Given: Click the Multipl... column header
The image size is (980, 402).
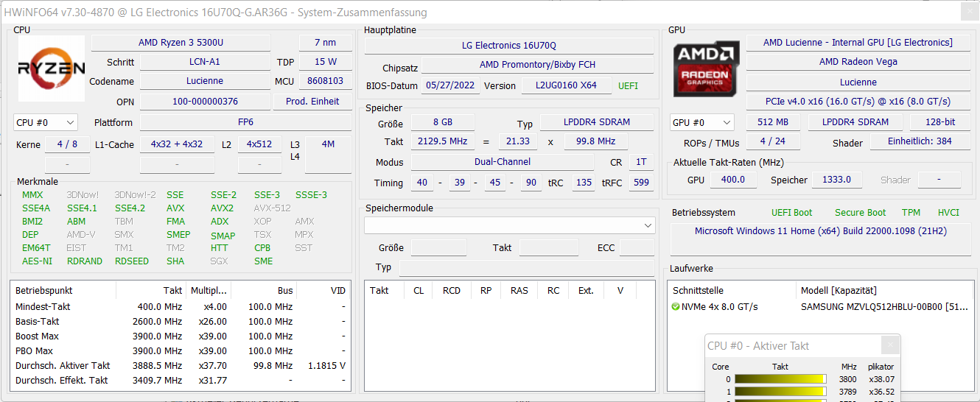Looking at the screenshot, I should (208, 290).
